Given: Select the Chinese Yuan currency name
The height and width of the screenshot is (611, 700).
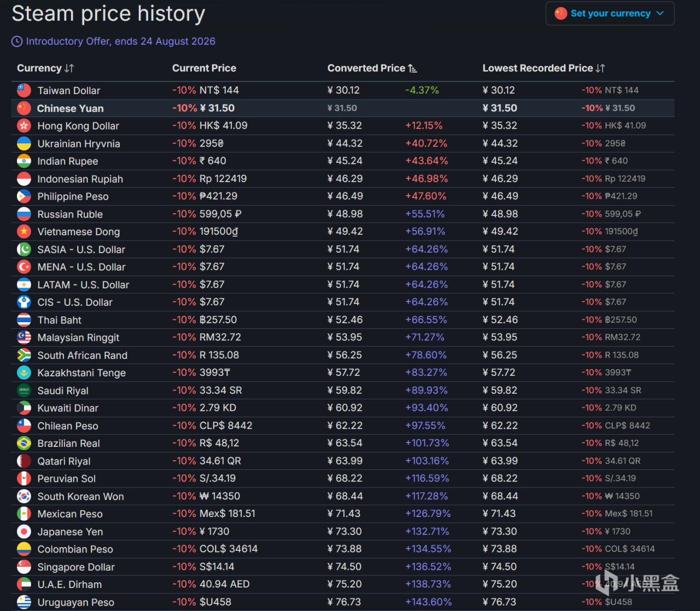Looking at the screenshot, I should [70, 108].
